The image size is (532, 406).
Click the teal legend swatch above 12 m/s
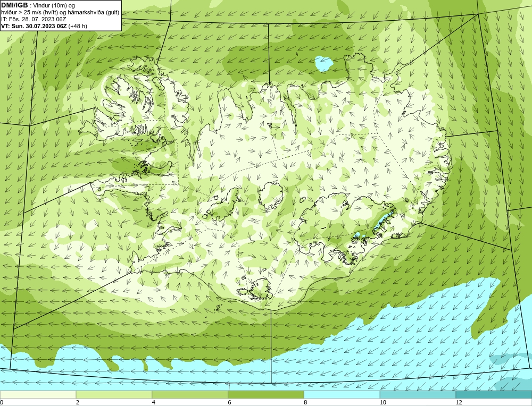(494, 395)
